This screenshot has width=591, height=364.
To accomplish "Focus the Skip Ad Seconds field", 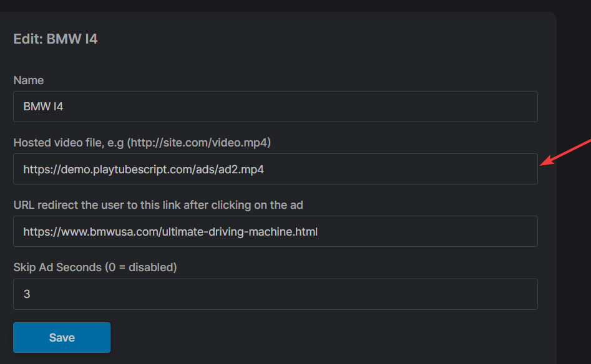I will [275, 294].
